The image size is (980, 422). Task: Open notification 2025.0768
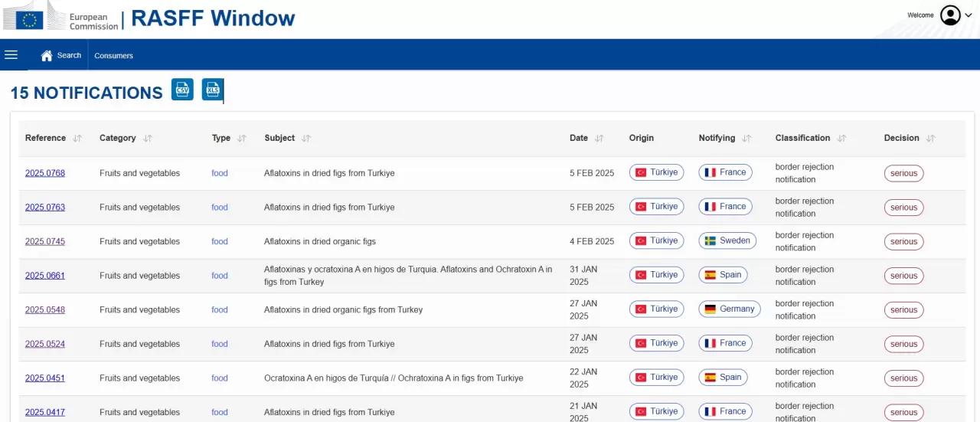[x=45, y=173]
